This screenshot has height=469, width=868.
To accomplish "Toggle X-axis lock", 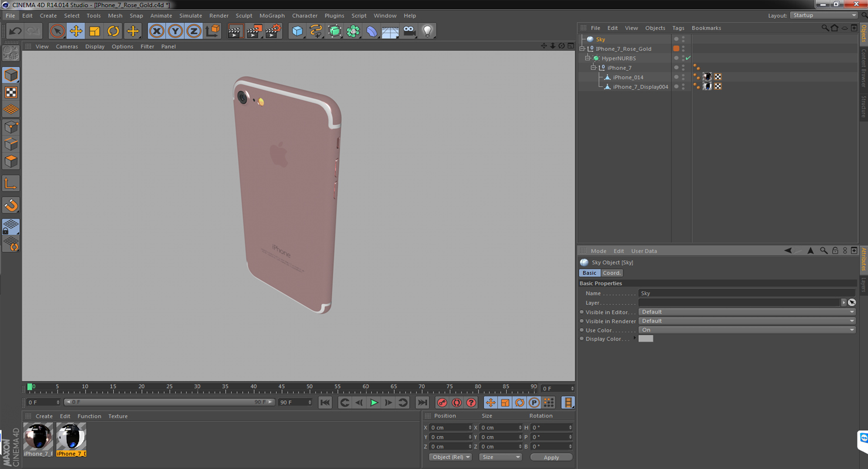I will click(156, 31).
